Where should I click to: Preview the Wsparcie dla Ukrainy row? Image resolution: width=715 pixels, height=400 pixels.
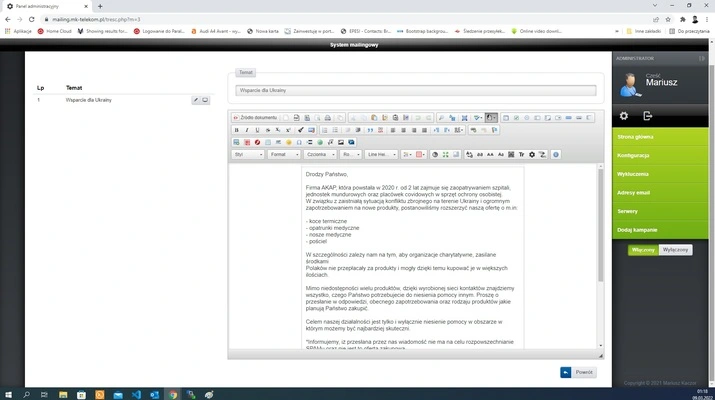click(x=205, y=100)
